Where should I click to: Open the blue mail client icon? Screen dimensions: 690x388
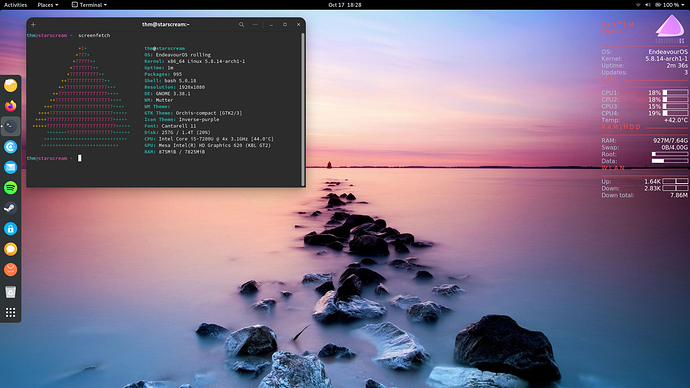[x=11, y=167]
